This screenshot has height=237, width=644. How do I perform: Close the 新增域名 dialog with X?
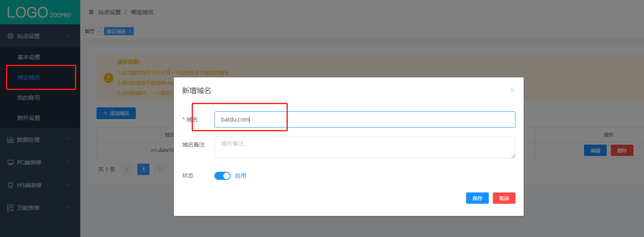pos(512,90)
